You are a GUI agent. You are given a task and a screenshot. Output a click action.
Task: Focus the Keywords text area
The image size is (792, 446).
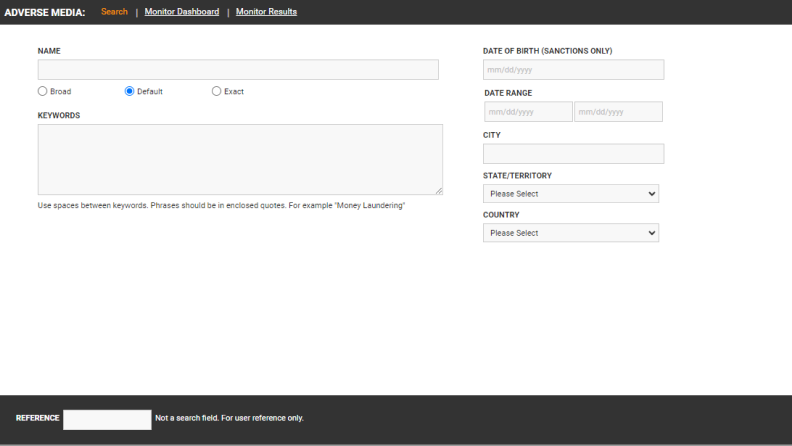(240, 159)
